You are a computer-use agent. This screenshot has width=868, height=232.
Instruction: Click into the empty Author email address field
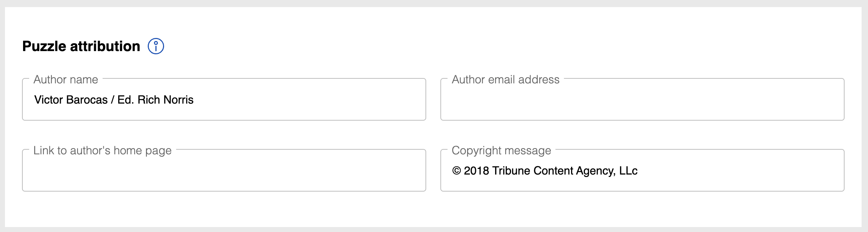click(642, 100)
